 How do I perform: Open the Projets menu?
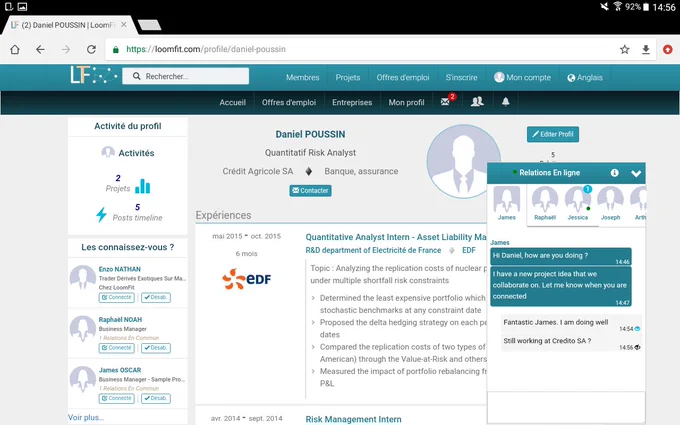pos(348,77)
